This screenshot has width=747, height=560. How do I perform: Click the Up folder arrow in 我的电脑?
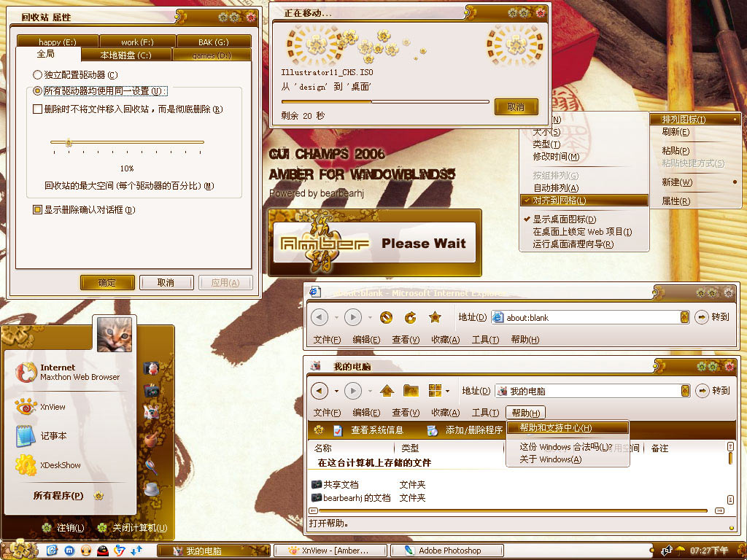(x=387, y=391)
